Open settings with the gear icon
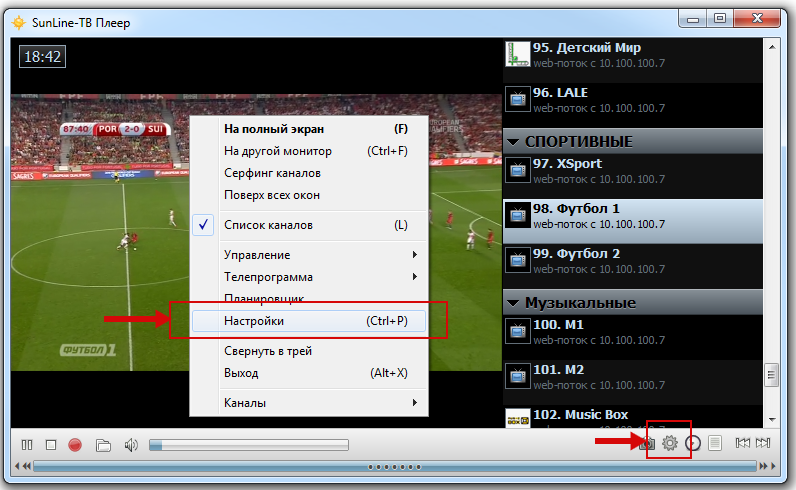 pyautogui.click(x=670, y=443)
